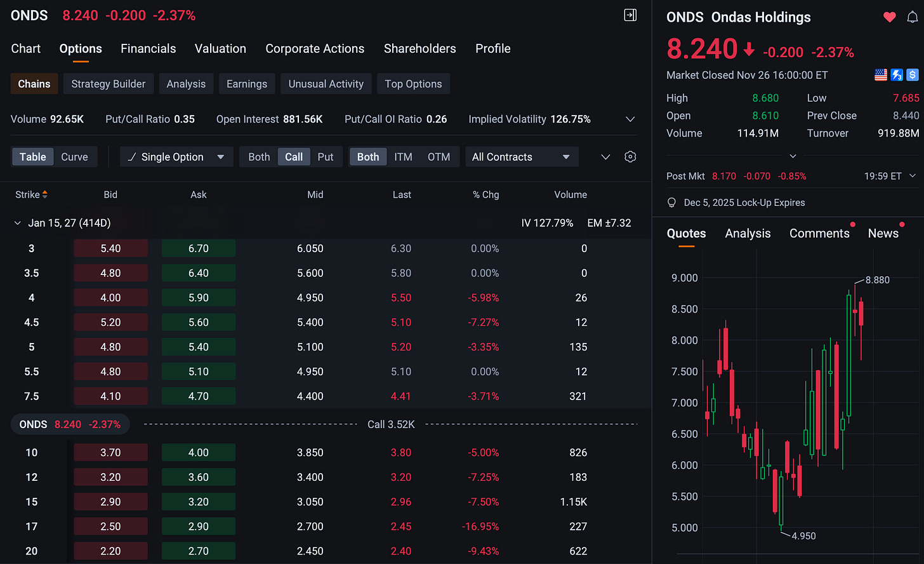Click the Strategy Builder button
924x564 pixels.
point(109,84)
